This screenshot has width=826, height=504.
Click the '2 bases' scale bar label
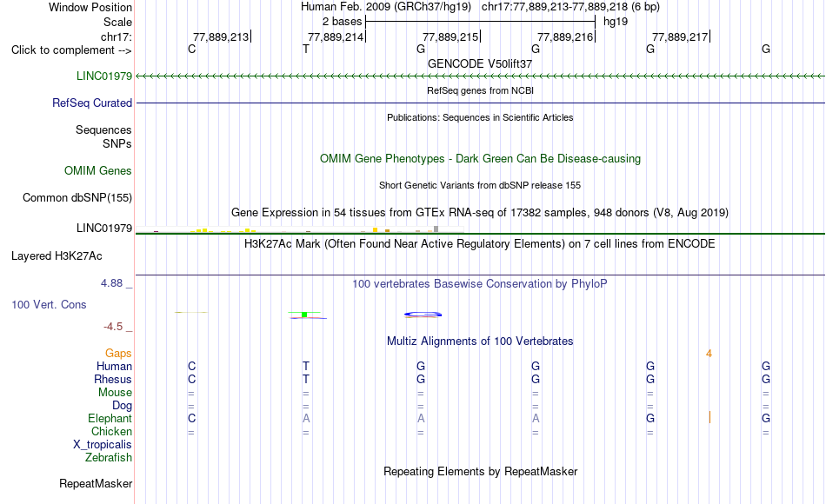(342, 22)
